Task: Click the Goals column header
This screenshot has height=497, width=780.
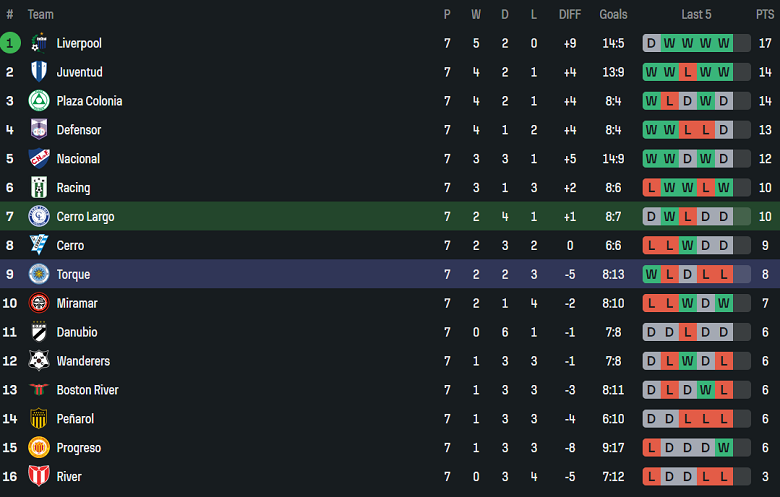Action: (x=613, y=14)
